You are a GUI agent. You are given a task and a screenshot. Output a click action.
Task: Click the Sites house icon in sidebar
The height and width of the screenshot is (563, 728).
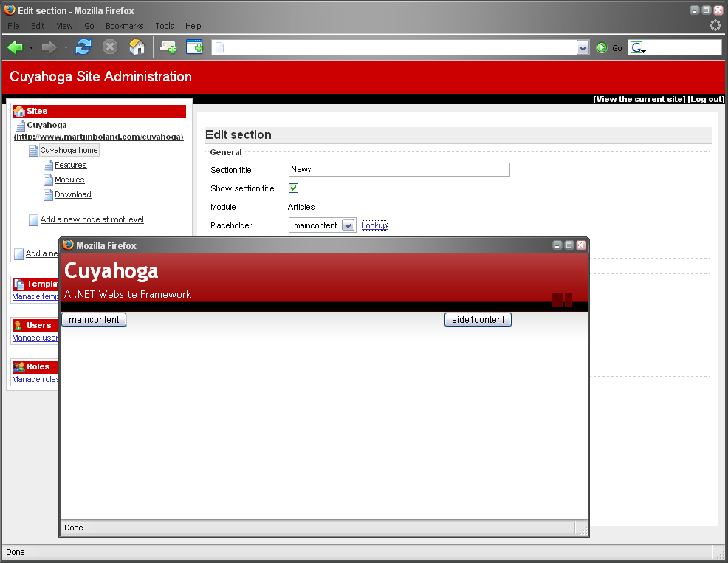[19, 112]
